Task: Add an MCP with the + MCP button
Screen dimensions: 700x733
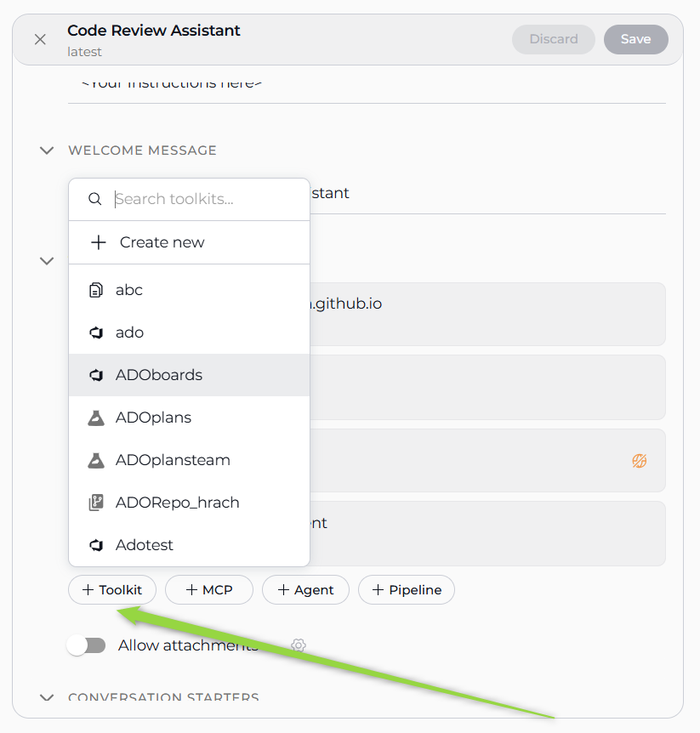Action: [x=209, y=590]
